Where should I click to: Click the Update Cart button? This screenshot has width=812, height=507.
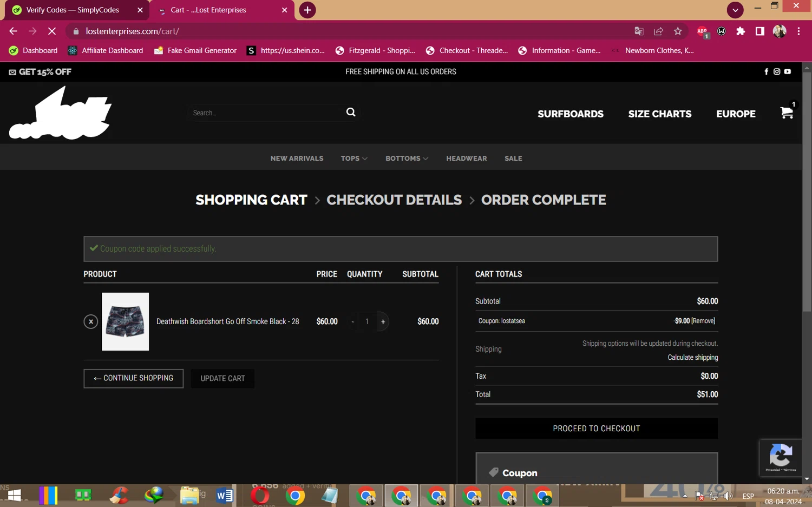click(x=222, y=378)
